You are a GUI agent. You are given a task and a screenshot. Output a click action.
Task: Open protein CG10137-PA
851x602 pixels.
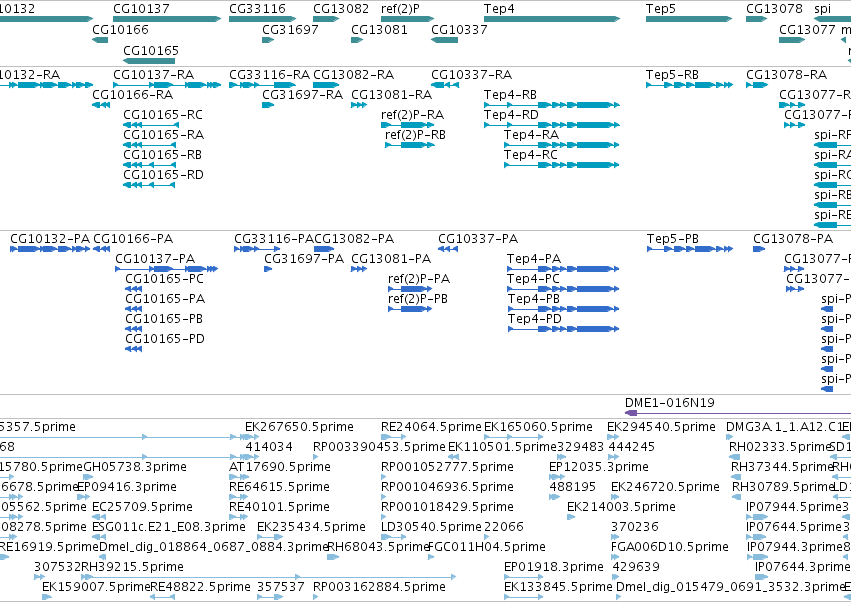tap(155, 259)
